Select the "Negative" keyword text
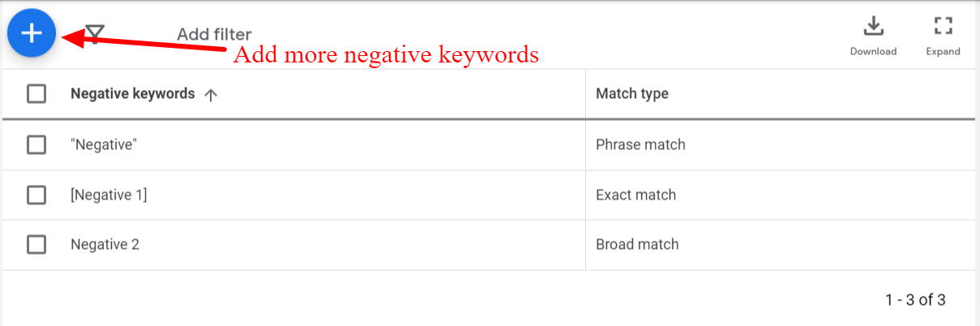The height and width of the screenshot is (326, 980). click(104, 144)
